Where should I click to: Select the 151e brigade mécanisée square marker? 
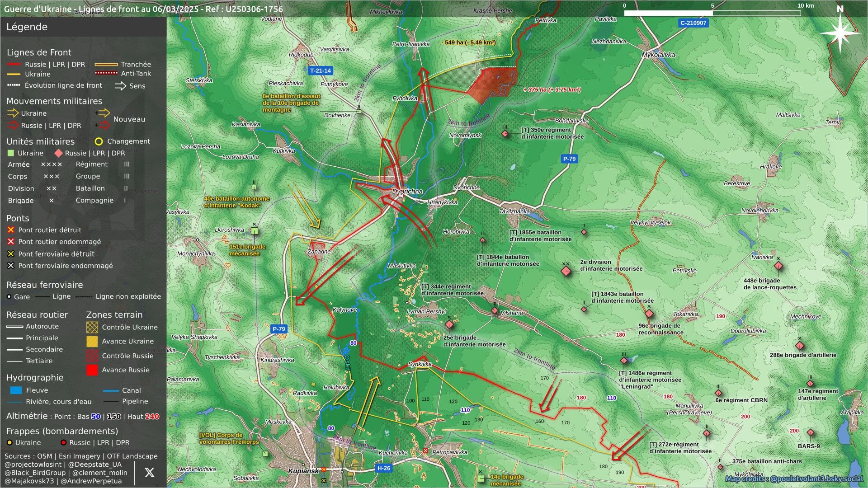tap(255, 231)
